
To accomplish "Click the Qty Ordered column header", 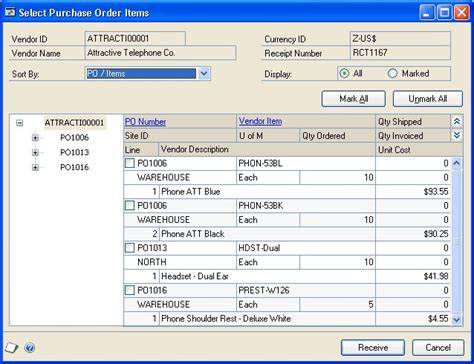I will [x=337, y=136].
